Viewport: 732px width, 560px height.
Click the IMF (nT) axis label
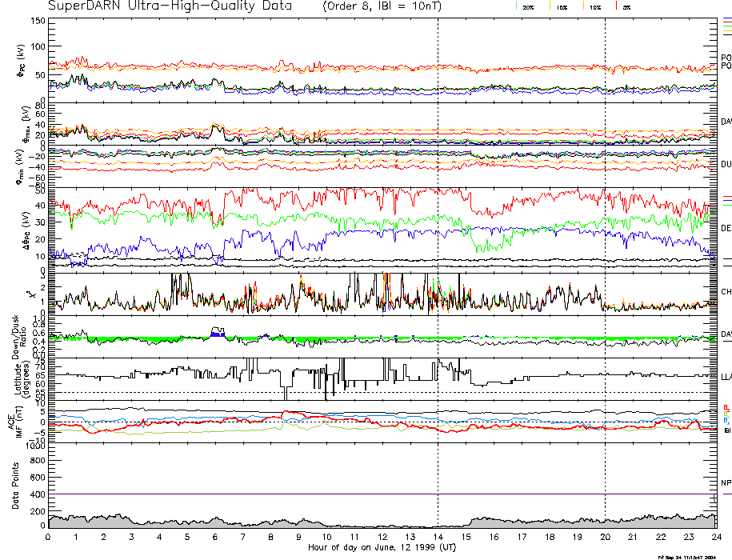pos(14,422)
